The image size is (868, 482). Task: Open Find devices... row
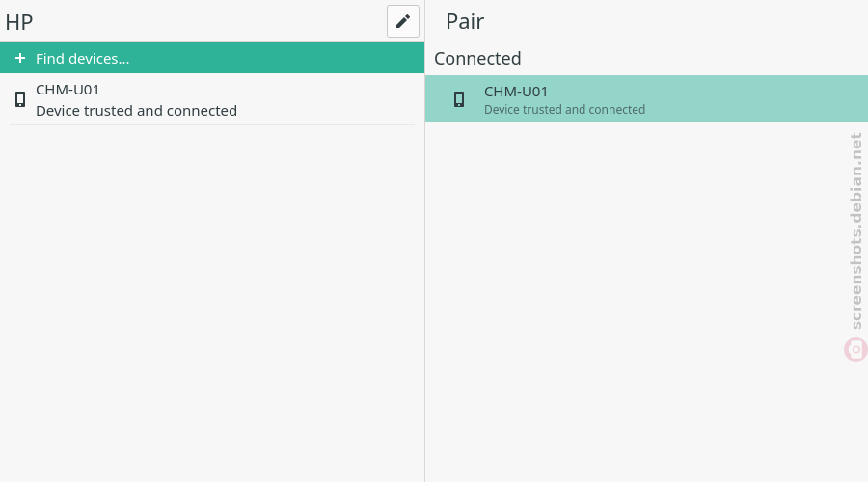pyautogui.click(x=212, y=58)
